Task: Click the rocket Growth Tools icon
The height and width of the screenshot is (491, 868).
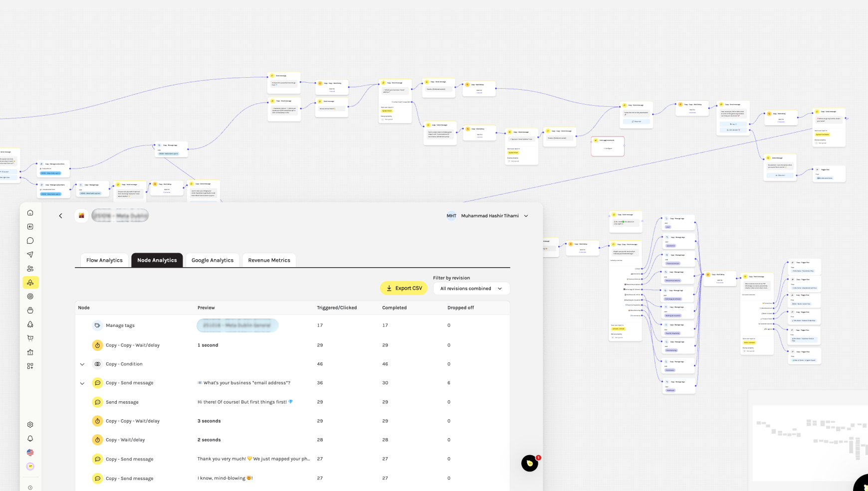Action: point(30,324)
